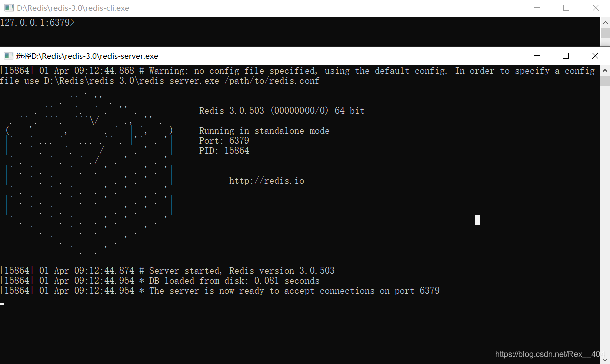Click the scrollbar down arrow

click(x=605, y=359)
